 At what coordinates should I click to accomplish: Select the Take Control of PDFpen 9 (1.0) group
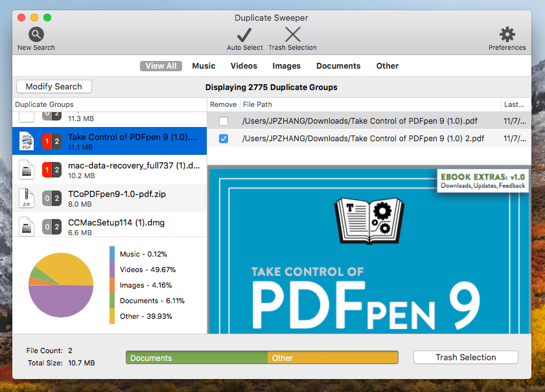click(x=110, y=141)
